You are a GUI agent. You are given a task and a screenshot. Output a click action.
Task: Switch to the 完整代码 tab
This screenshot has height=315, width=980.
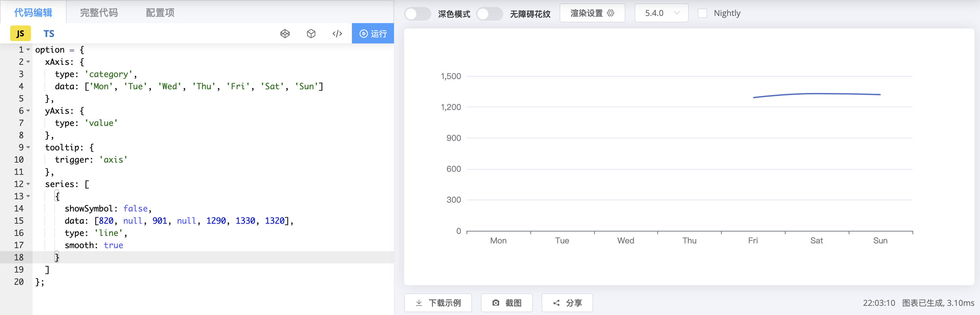(x=98, y=12)
